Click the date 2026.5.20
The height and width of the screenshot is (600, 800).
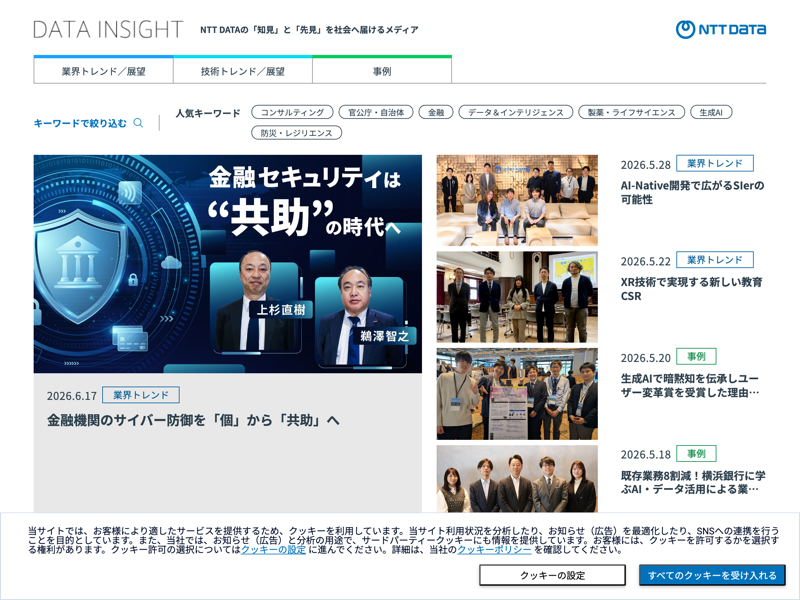coord(645,358)
